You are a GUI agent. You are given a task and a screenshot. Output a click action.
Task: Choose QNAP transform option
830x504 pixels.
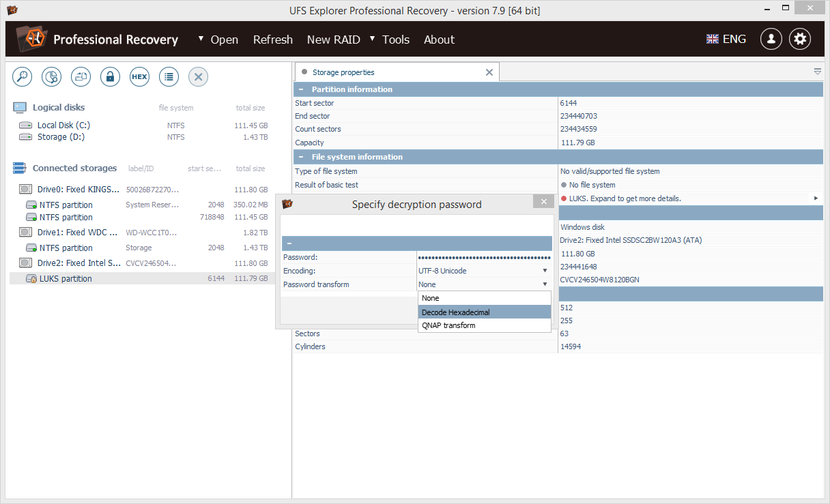484,325
